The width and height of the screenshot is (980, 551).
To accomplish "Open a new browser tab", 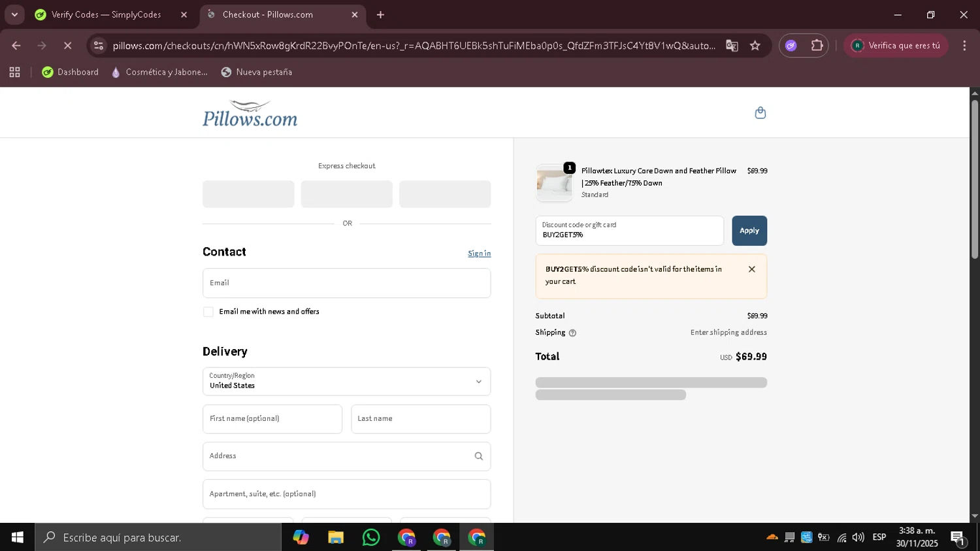I will 380,14.
